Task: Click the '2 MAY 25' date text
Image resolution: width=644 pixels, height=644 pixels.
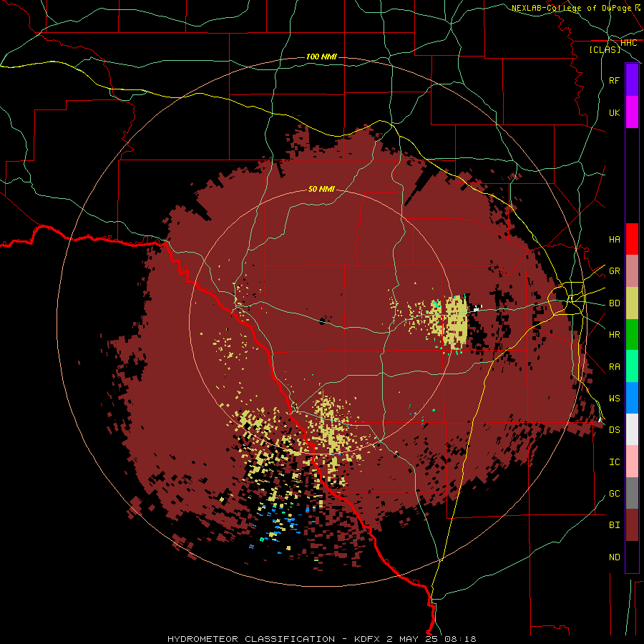Action: pyautogui.click(x=413, y=639)
